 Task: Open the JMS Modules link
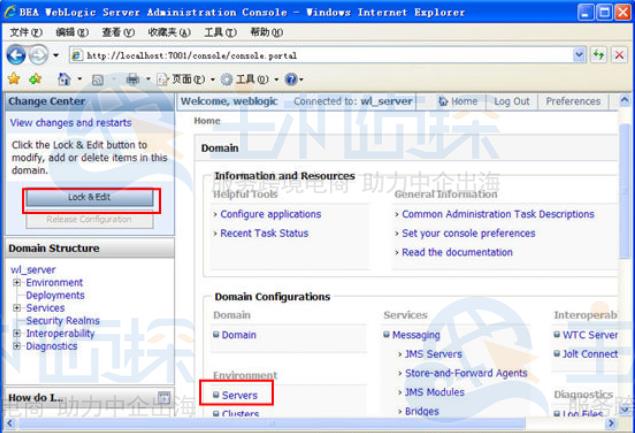[x=435, y=392]
